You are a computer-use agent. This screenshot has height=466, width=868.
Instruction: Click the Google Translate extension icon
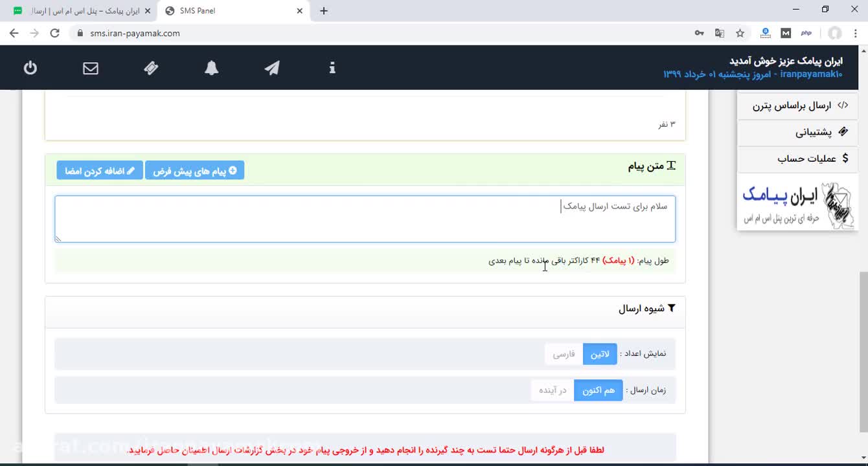click(x=720, y=33)
